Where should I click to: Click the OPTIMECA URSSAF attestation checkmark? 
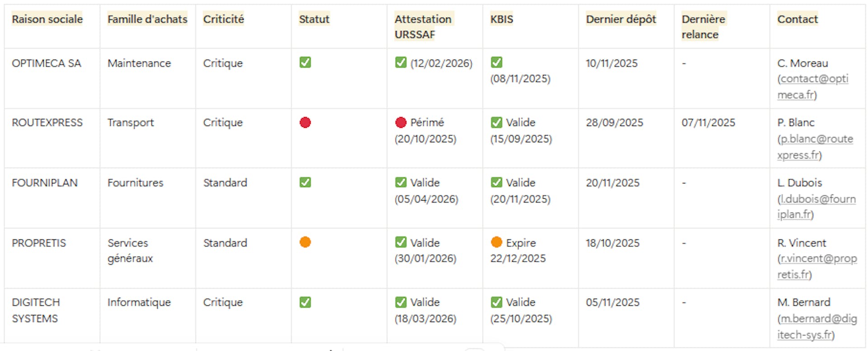tap(401, 62)
